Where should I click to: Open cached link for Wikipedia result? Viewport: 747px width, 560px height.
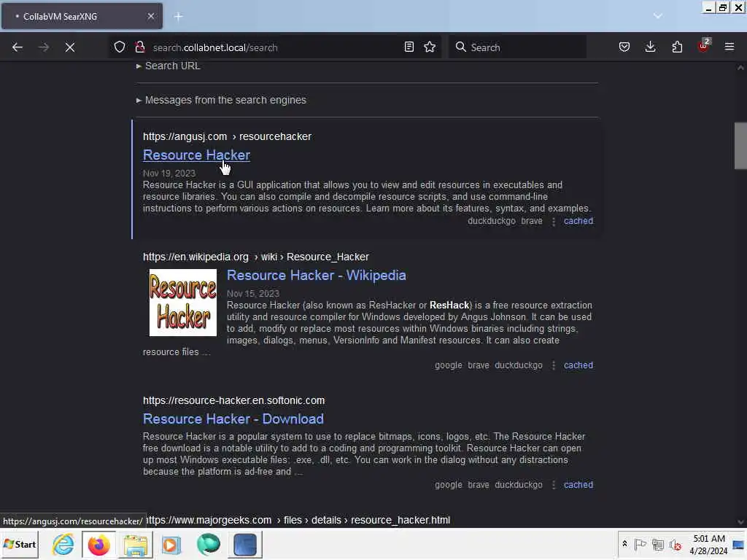point(578,365)
